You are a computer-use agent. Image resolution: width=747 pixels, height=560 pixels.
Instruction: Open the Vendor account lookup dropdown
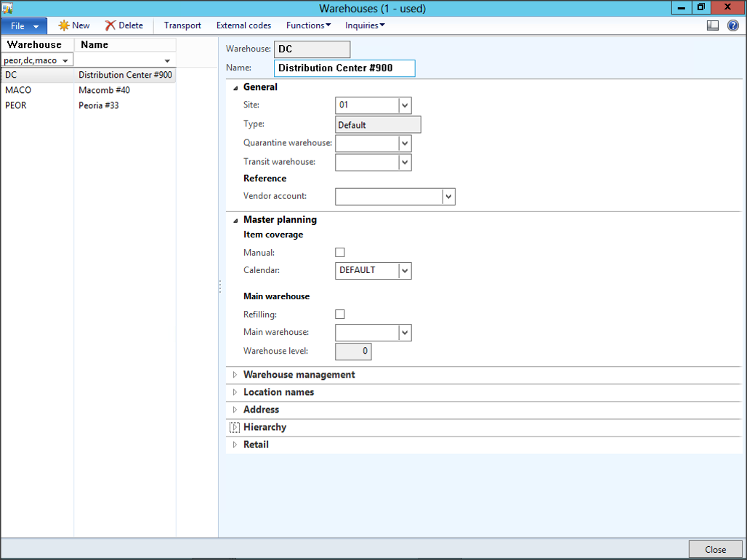(448, 196)
